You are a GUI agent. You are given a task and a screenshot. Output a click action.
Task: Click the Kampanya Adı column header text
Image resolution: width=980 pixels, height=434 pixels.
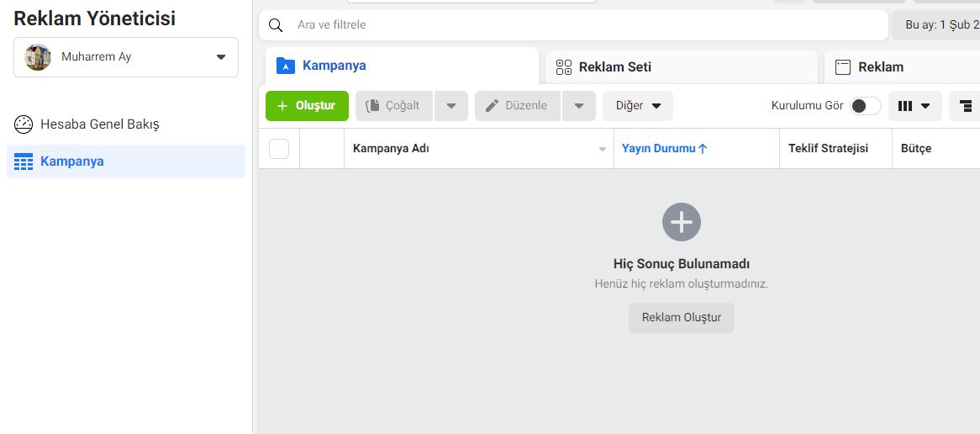coord(391,149)
